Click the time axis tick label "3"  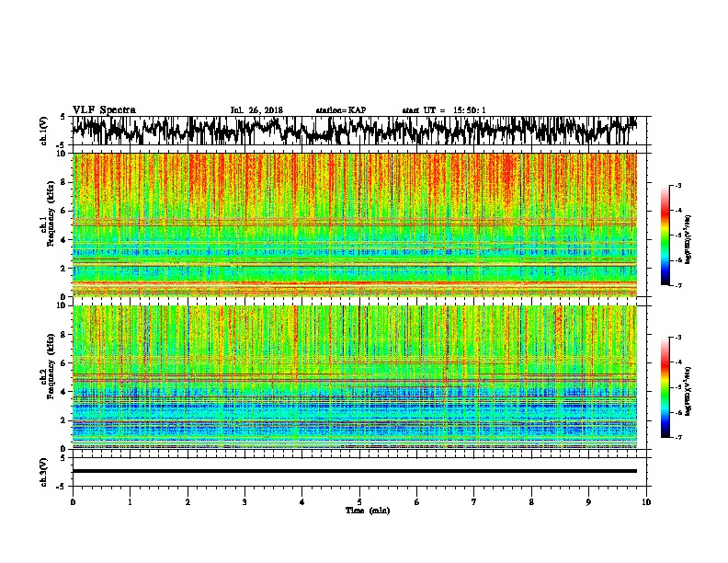click(245, 502)
